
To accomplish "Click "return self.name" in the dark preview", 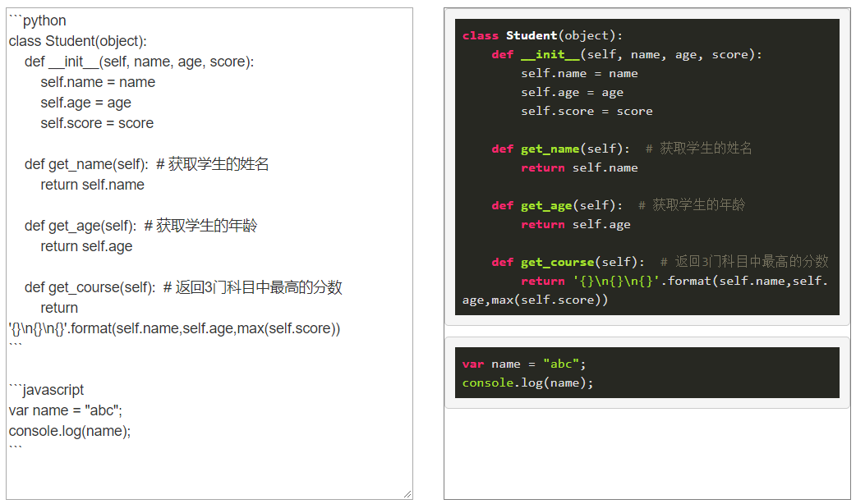I will 579,168.
